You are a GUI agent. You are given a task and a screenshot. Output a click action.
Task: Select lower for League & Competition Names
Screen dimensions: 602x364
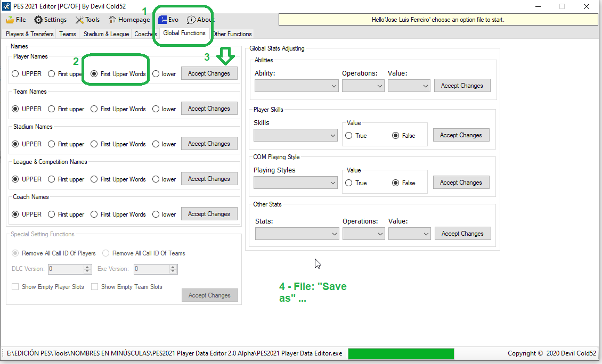(164, 179)
